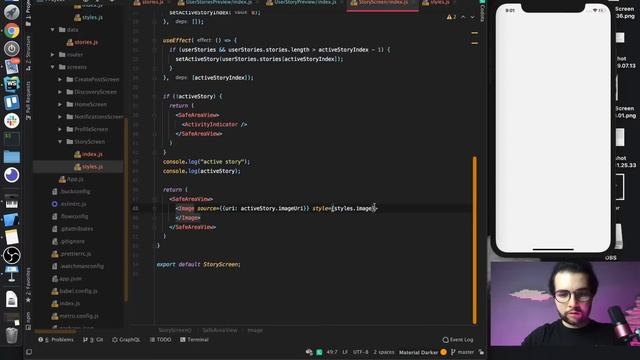The width and height of the screenshot is (640, 360).
Task: Expand the router folder
Action: (52, 54)
